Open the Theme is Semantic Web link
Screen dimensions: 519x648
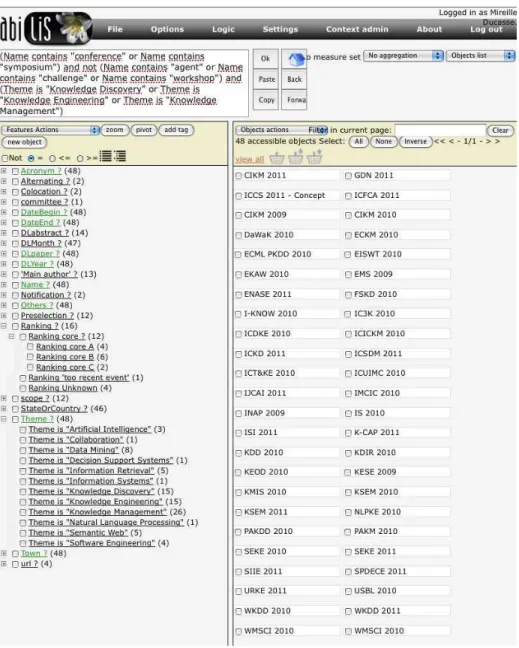[78, 533]
